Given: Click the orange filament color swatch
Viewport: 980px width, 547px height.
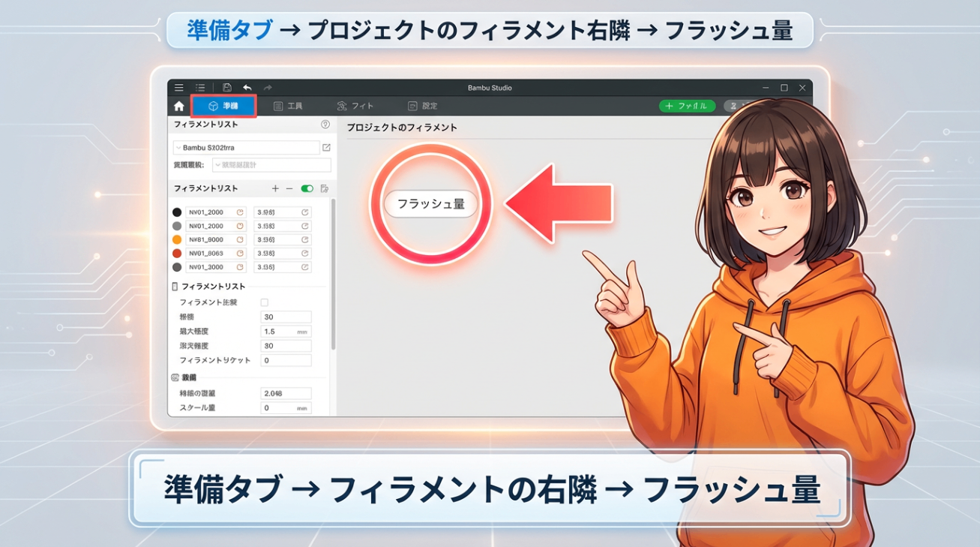Looking at the screenshot, I should coord(177,239).
